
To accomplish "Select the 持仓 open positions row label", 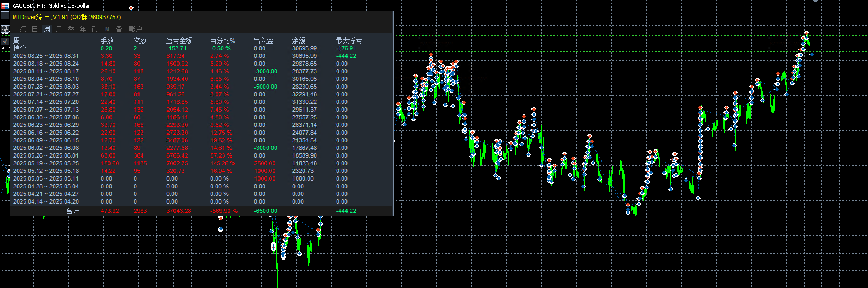I will pyautogui.click(x=20, y=48).
